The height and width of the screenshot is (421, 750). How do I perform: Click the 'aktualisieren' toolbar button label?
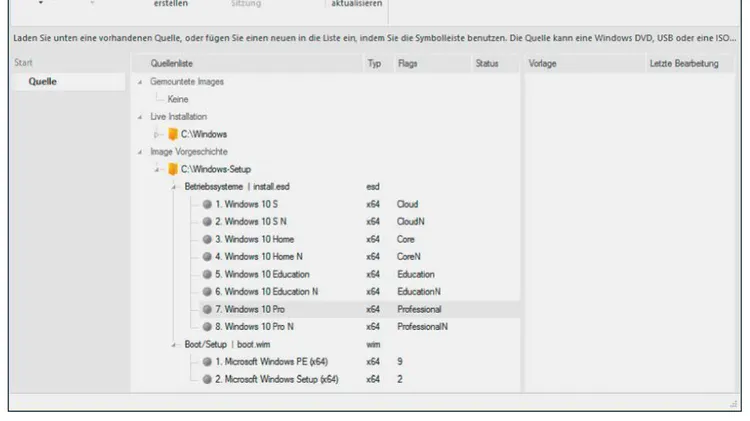(356, 4)
